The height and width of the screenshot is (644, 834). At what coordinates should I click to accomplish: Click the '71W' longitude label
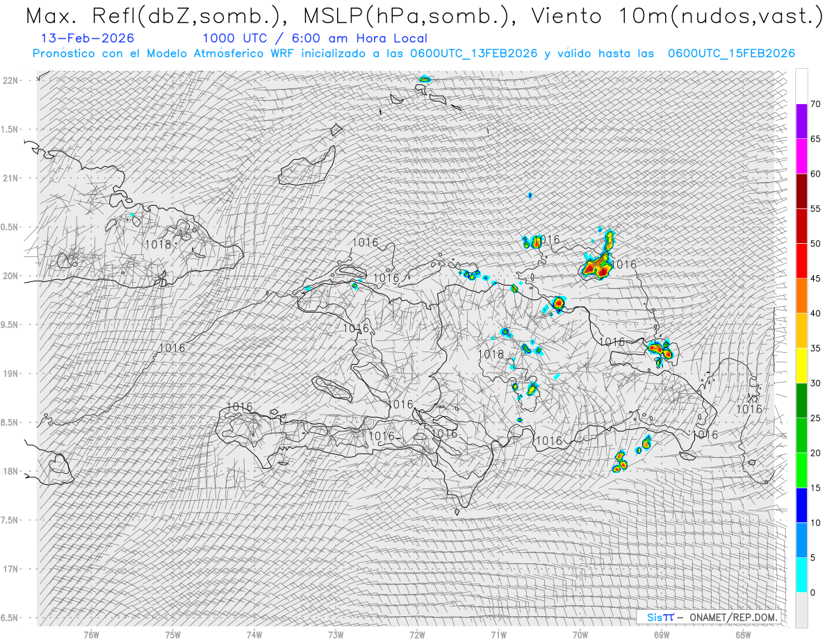(498, 634)
